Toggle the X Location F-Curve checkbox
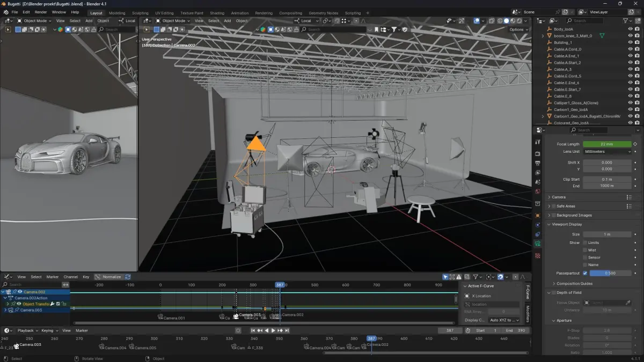 tap(467, 295)
